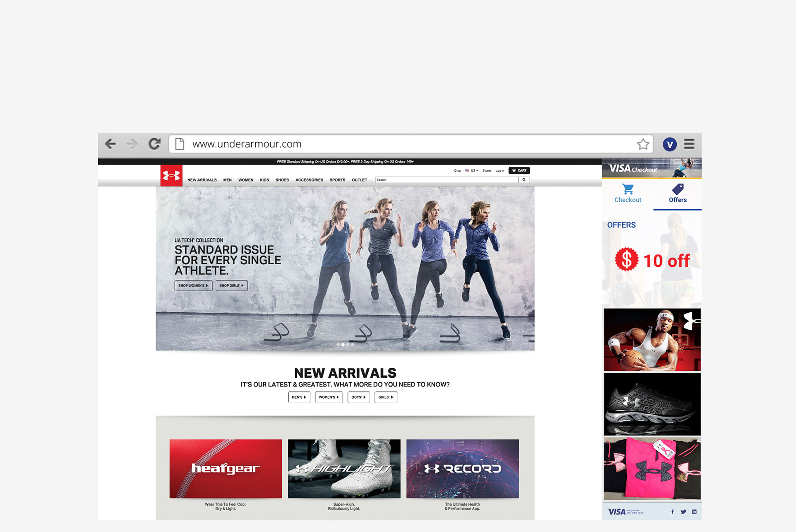Go back with the browser back arrow
This screenshot has width=796, height=532.
(x=110, y=144)
